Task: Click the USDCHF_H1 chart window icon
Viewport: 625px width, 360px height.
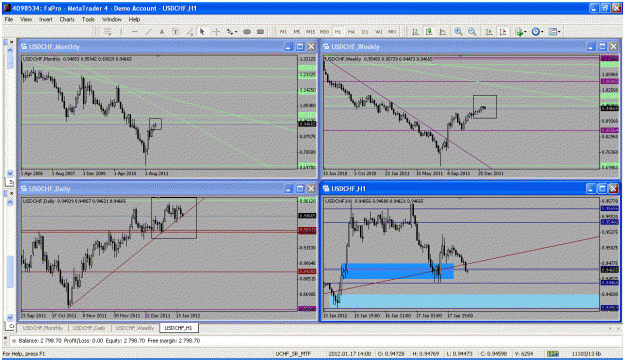Action: tap(326, 189)
